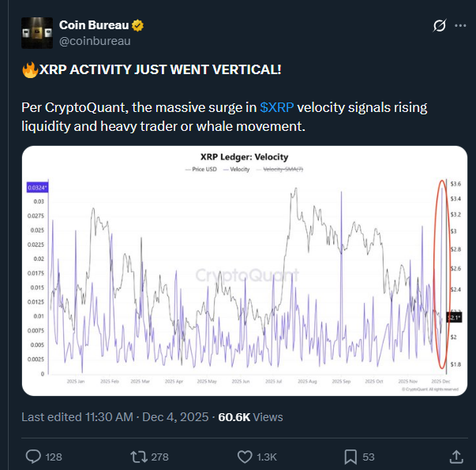This screenshot has height=470, width=476.
Task: Like the post with the heart icon
Action: (x=245, y=456)
